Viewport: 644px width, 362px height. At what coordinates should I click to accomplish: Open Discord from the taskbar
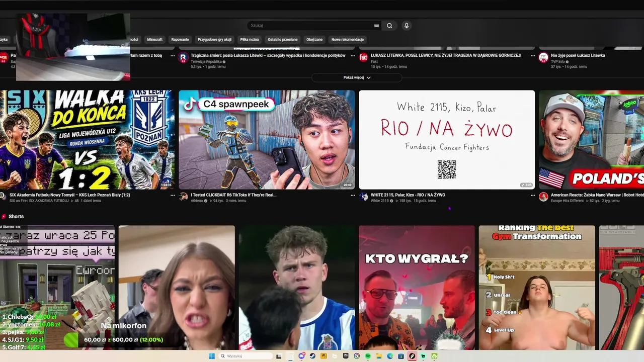(301, 356)
